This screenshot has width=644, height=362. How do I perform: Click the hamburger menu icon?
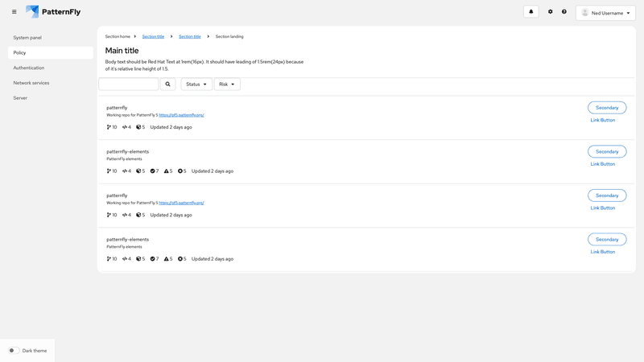14,12
